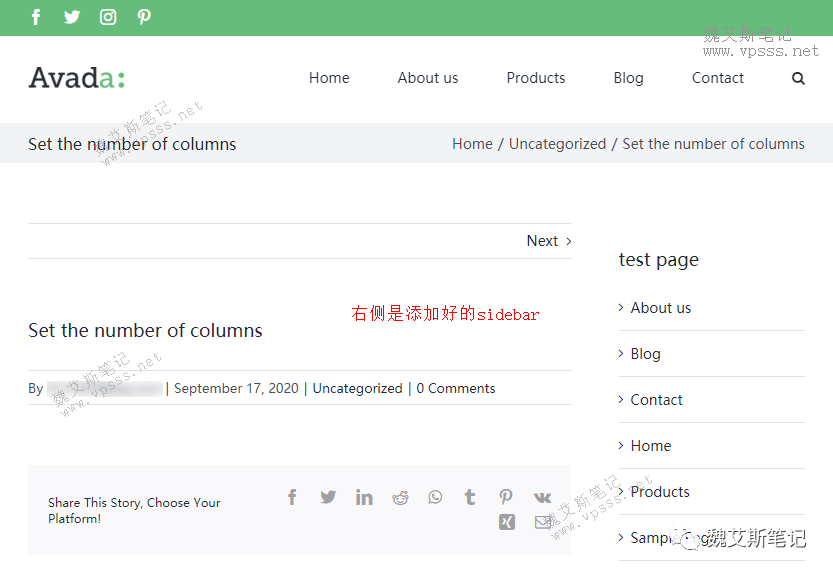Open Blog in main navigation
This screenshot has width=833, height=574.
click(x=628, y=78)
